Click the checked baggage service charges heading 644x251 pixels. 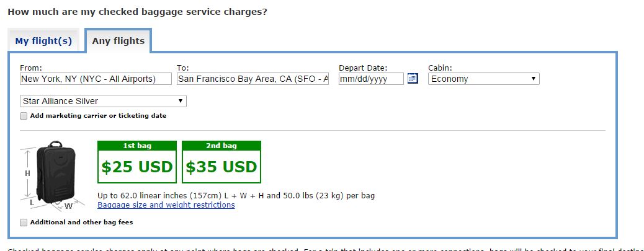point(137,11)
